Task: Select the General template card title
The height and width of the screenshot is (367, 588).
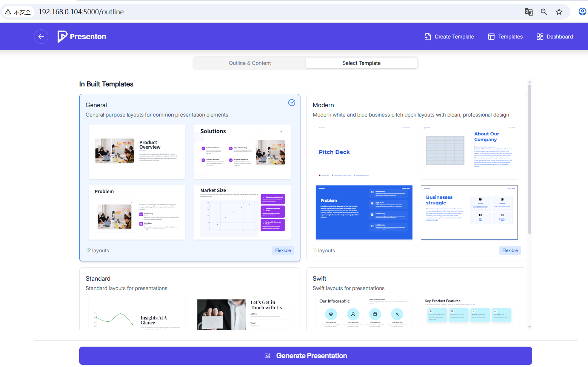Action: 96,105
